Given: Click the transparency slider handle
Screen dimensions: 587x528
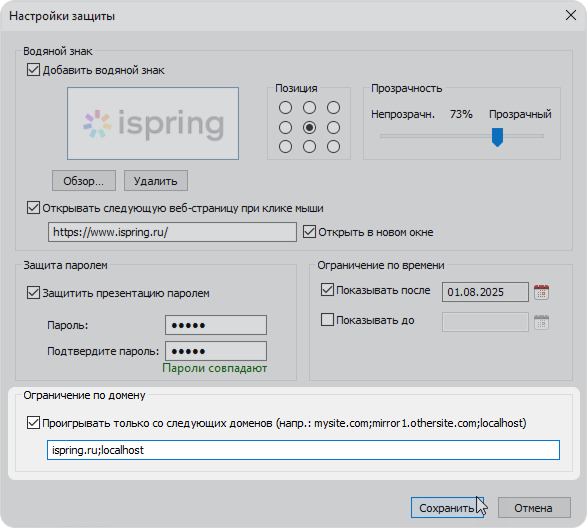Looking at the screenshot, I should pos(497,137).
